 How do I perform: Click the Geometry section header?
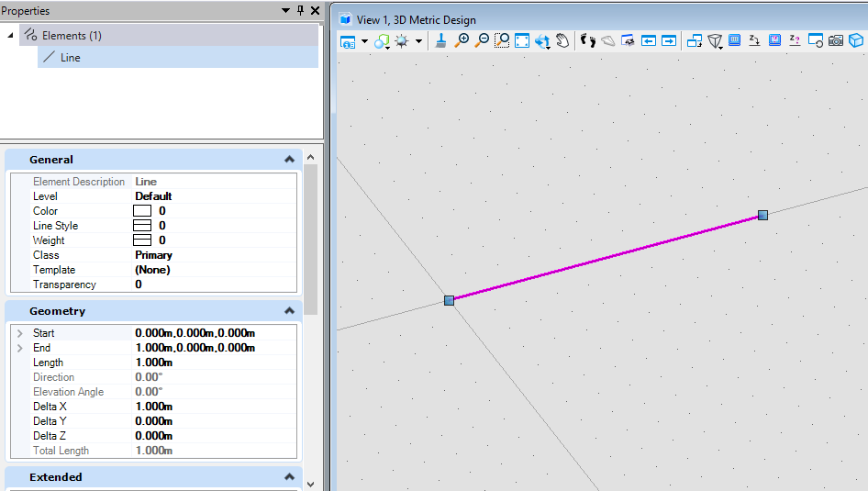[153, 311]
